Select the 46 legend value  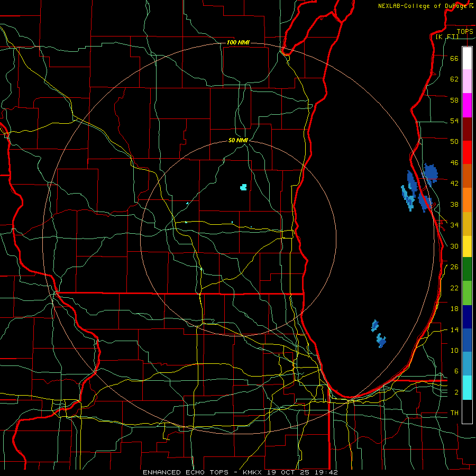tap(454, 162)
